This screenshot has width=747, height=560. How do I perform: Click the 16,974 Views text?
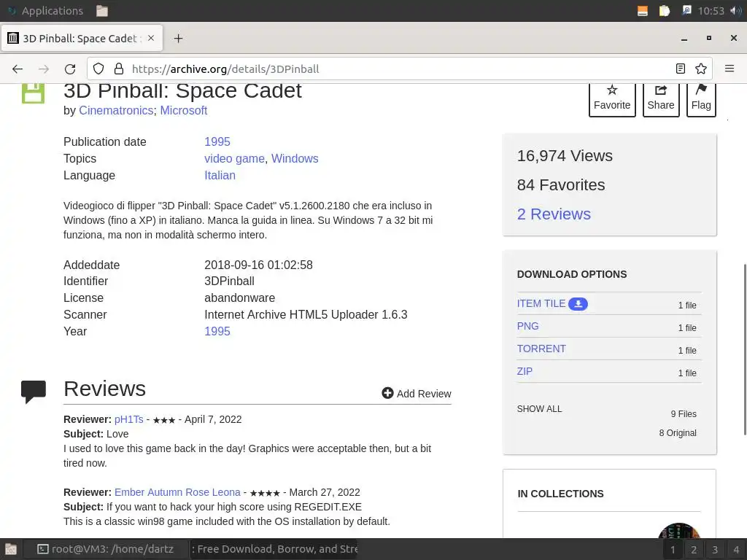tap(565, 156)
